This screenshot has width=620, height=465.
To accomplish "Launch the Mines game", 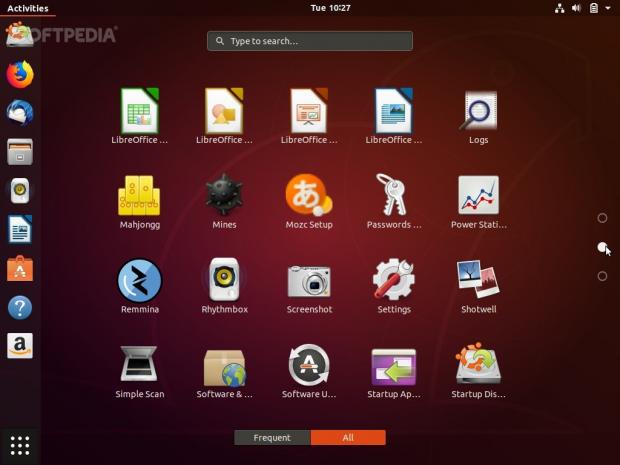I will click(224, 196).
